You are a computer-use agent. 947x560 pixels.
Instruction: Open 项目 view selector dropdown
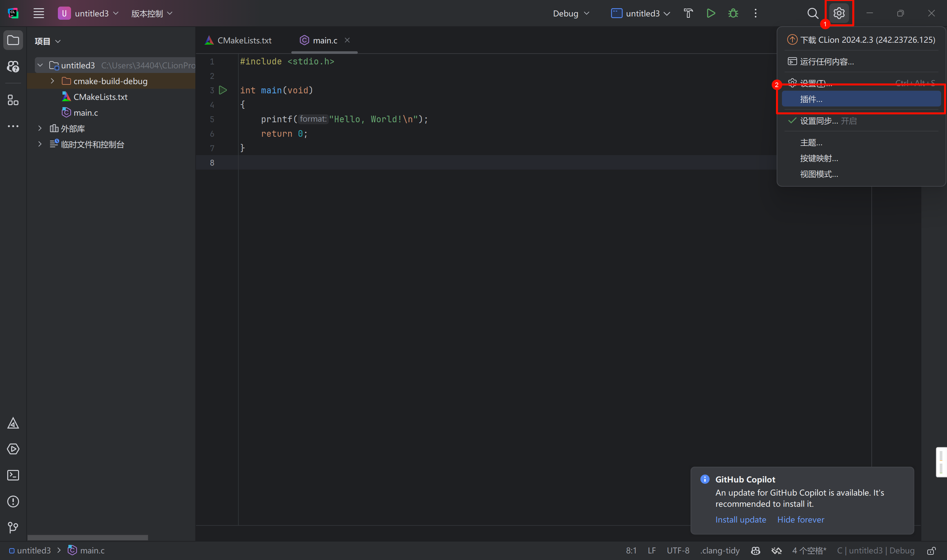pyautogui.click(x=48, y=41)
